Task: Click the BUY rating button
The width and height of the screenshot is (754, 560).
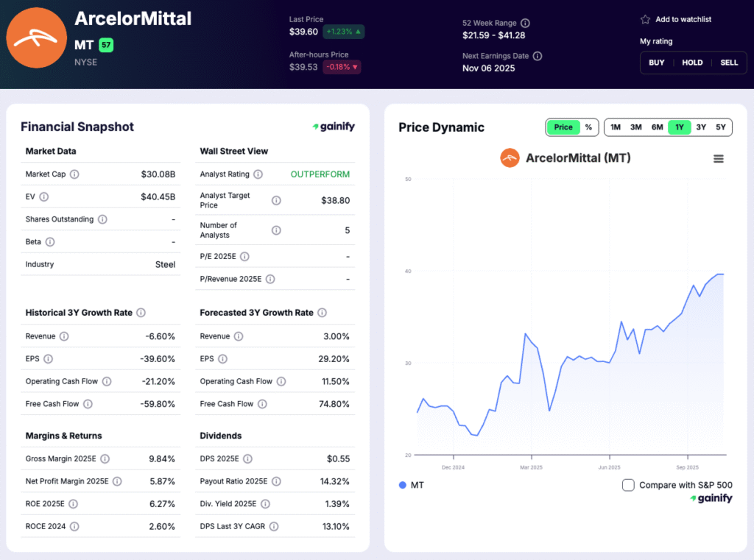Action: [x=656, y=63]
